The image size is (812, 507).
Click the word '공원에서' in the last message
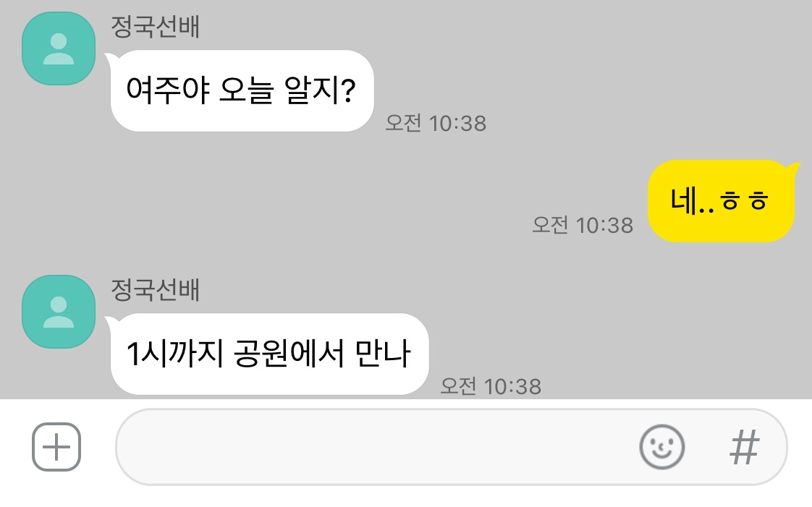(289, 354)
